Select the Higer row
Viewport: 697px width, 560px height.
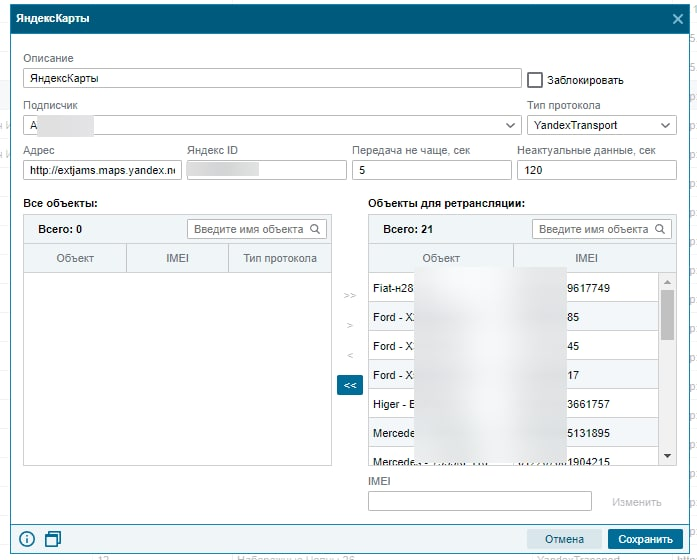(513, 404)
